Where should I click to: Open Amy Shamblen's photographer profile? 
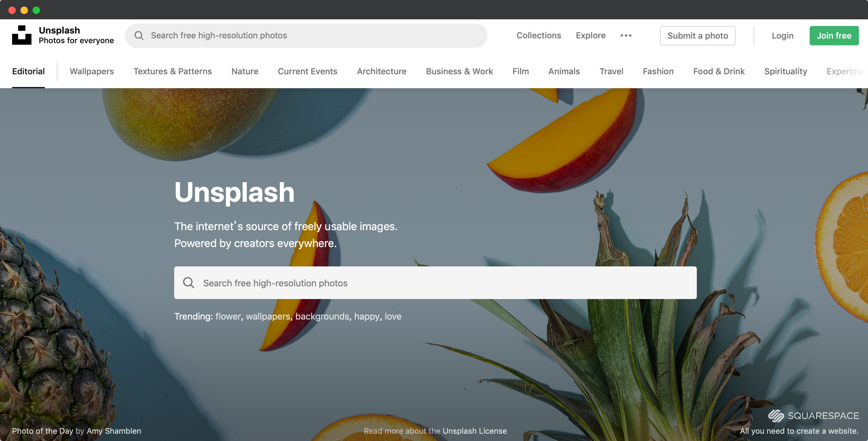click(114, 431)
